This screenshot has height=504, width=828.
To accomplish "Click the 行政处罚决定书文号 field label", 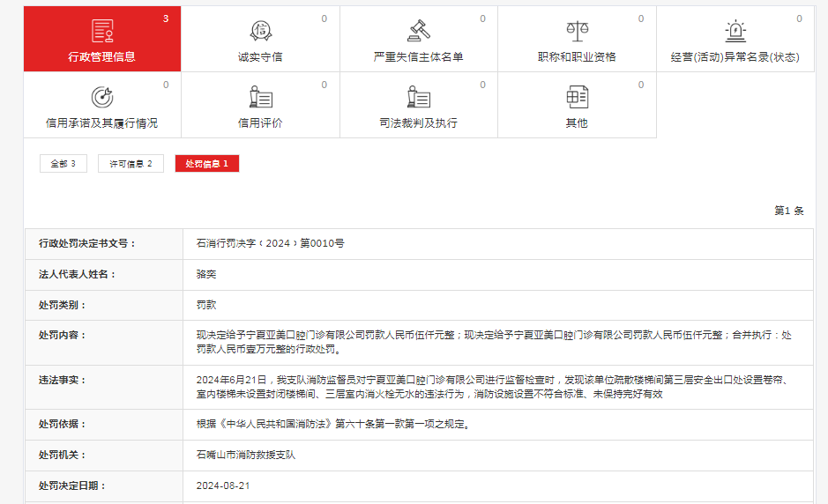I will (87, 243).
